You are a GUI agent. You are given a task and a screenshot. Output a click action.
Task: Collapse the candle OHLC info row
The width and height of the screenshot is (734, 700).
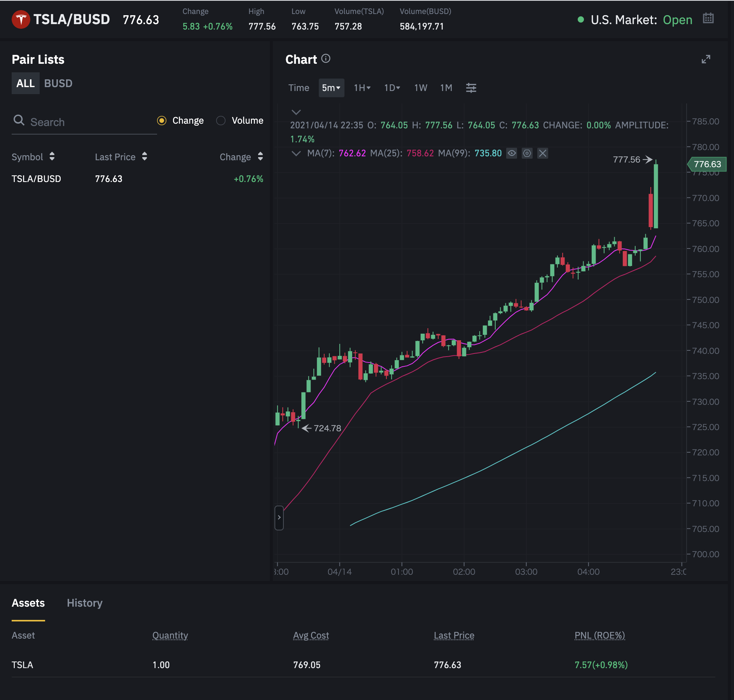[x=296, y=112]
